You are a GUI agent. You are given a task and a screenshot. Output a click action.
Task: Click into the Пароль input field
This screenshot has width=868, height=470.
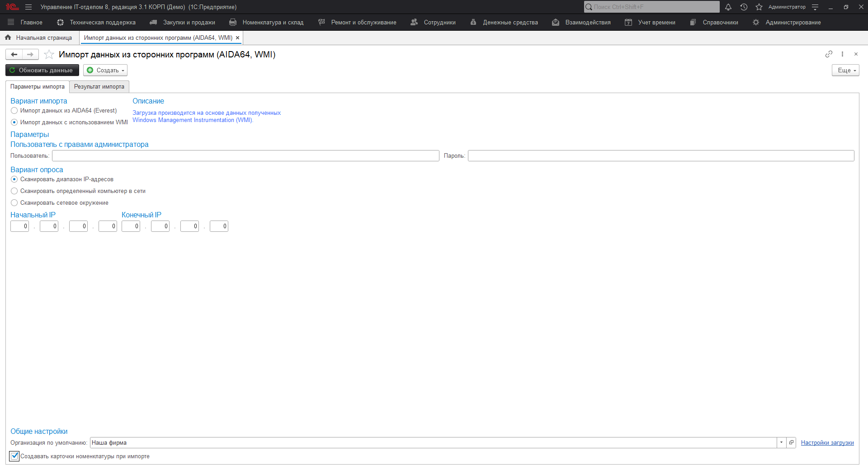(x=660, y=156)
